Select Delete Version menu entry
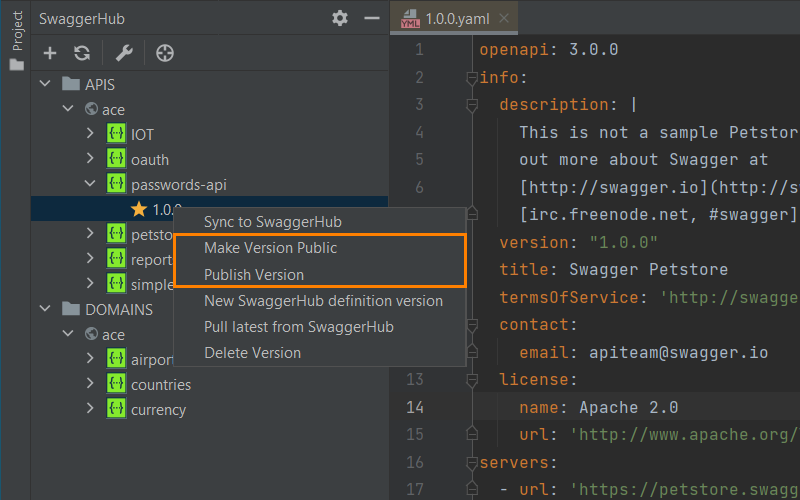 click(x=252, y=352)
